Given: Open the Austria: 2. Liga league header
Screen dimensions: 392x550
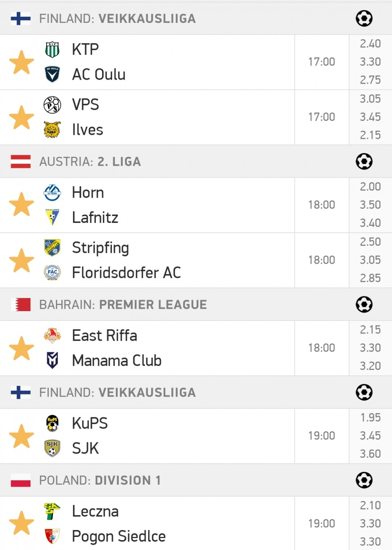Looking at the screenshot, I should (196, 161).
